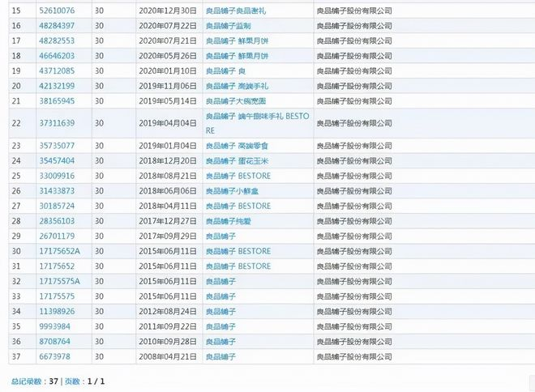Screen dimensions: 535x392
Task: Open trademark name link in row 19
Action: click(x=225, y=71)
